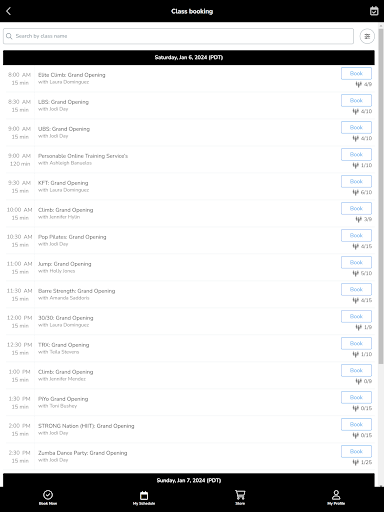Focus the Search by class name field
Screen dimensions: 384x512
click(x=178, y=36)
